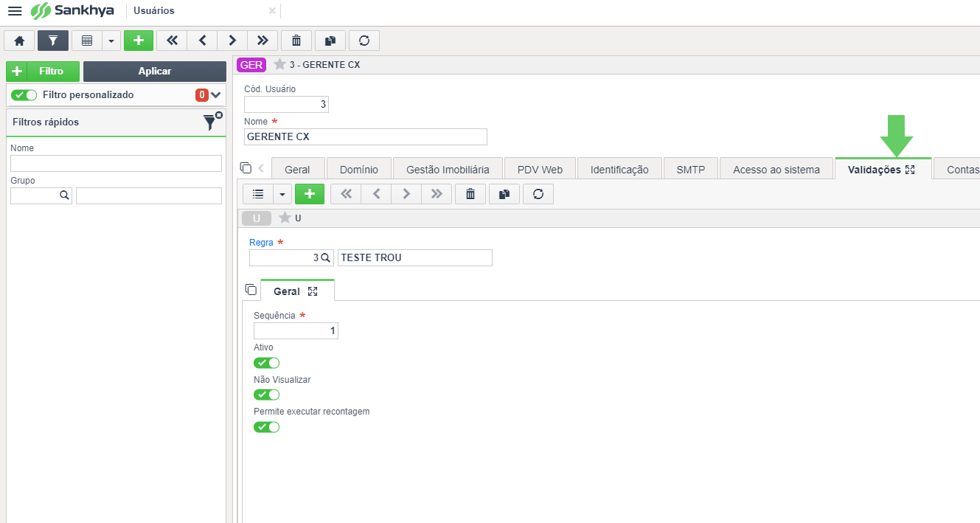Screen dimensions: 980x523
Task: Open the Contas tab
Action: point(957,169)
